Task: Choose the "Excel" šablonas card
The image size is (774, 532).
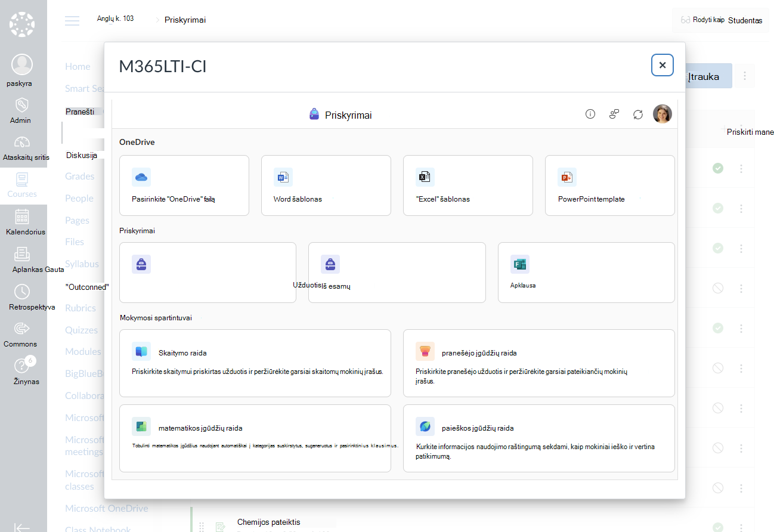Action: [468, 185]
